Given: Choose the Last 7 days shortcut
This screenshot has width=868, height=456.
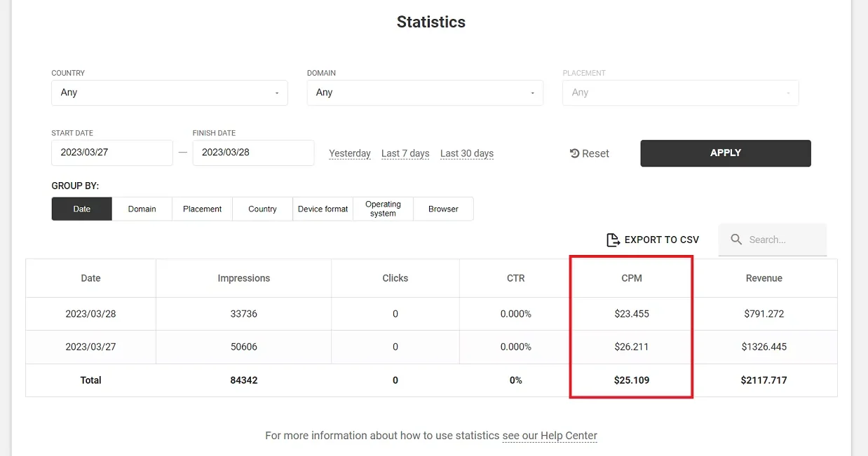Looking at the screenshot, I should click(x=405, y=153).
